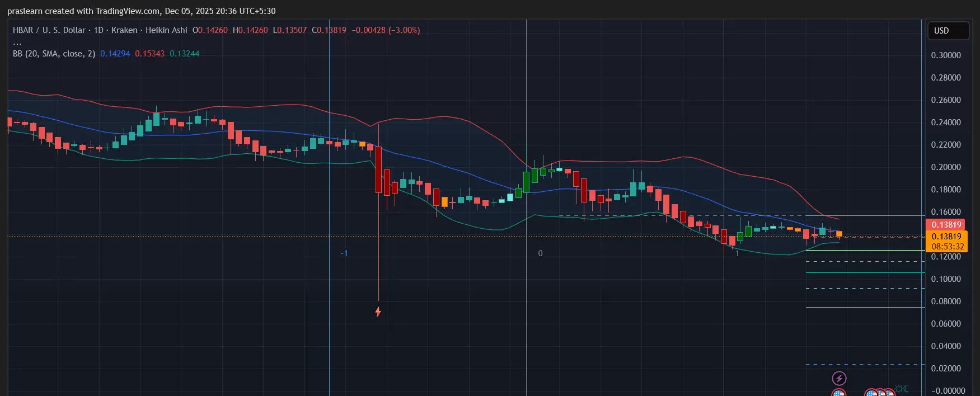980x396 pixels.
Task: Click the orange lightning marker below the long wick
Action: click(x=378, y=312)
